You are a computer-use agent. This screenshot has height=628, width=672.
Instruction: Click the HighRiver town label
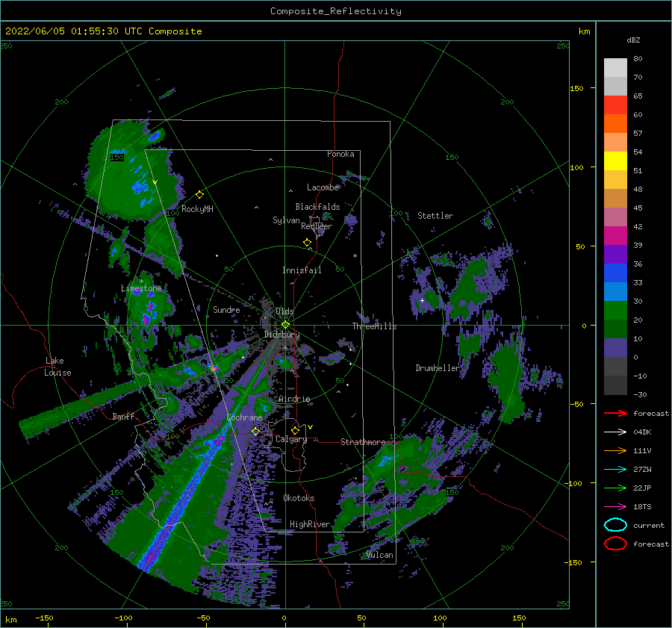pyautogui.click(x=310, y=524)
